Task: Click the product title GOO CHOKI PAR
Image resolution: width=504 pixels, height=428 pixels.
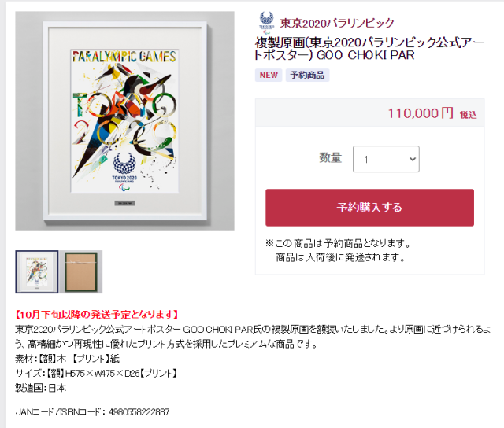Action: [369, 49]
